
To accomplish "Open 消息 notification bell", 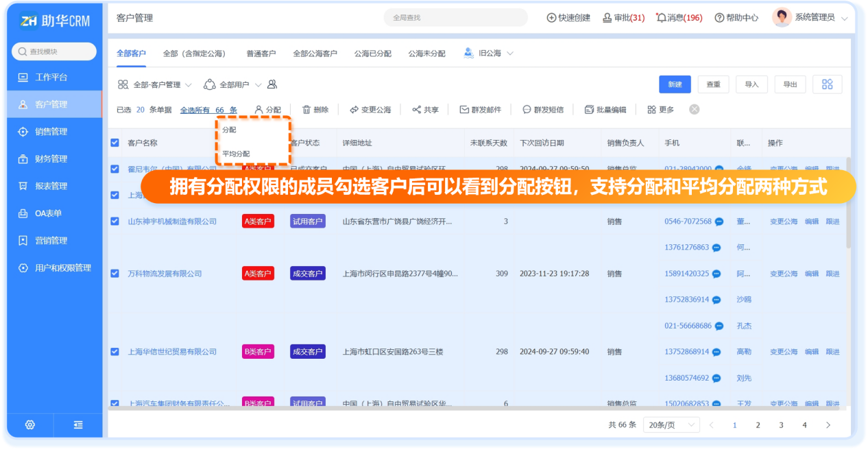I will (x=661, y=18).
